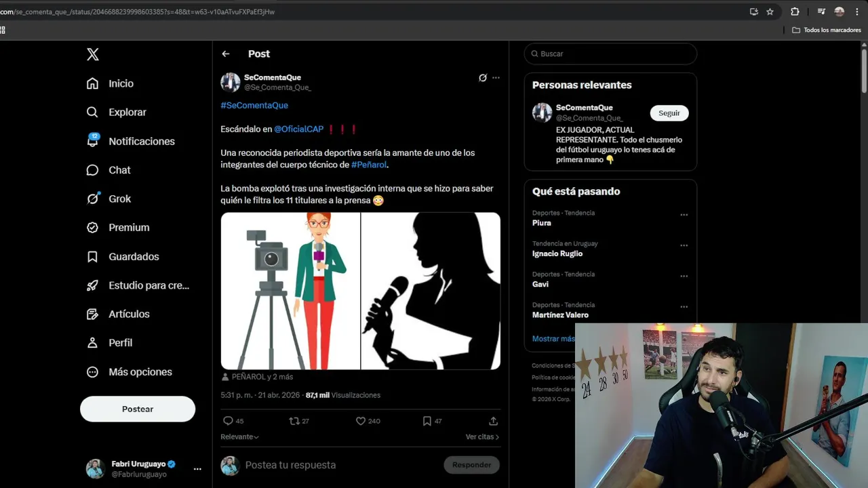
Task: Open Martínez Valero trend
Action: click(x=560, y=314)
